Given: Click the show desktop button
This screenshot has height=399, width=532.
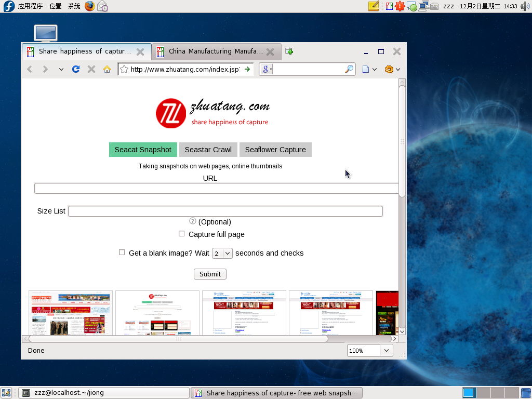Looking at the screenshot, I should click(6, 393).
